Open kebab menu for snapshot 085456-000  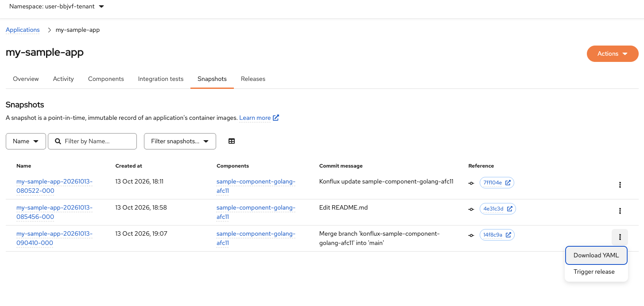(x=620, y=211)
